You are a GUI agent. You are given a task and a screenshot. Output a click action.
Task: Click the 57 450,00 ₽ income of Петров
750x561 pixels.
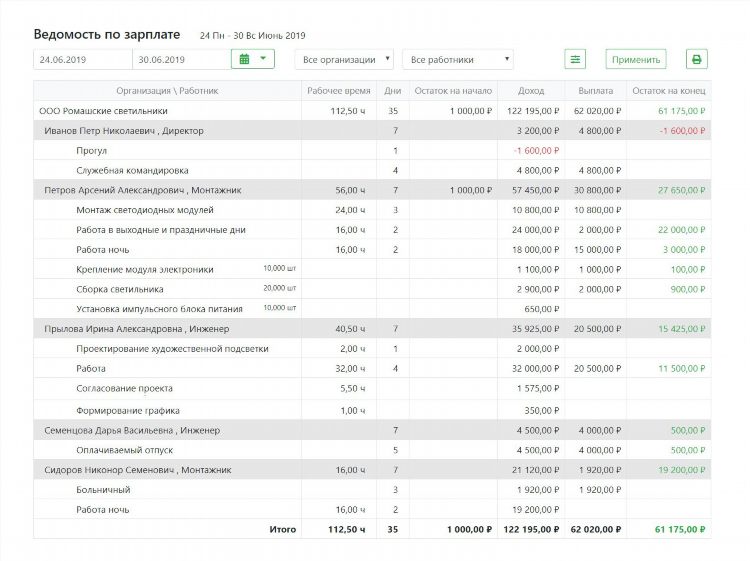tap(535, 190)
